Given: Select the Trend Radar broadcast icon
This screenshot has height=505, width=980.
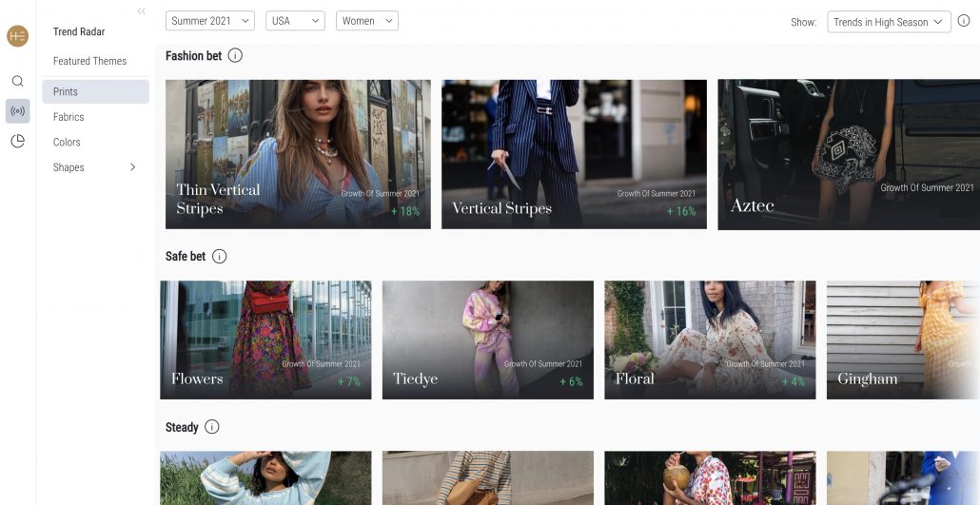Looking at the screenshot, I should point(17,111).
